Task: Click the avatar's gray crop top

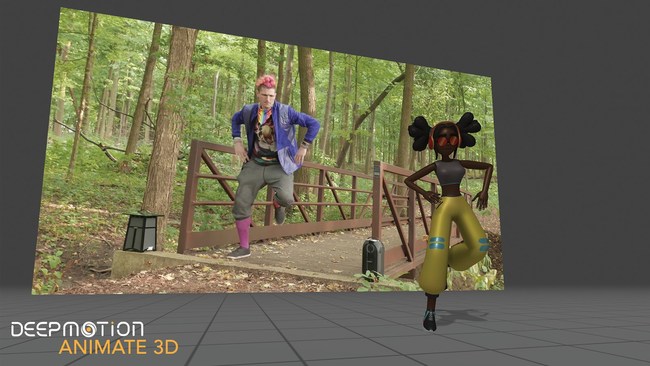Action: [x=450, y=173]
